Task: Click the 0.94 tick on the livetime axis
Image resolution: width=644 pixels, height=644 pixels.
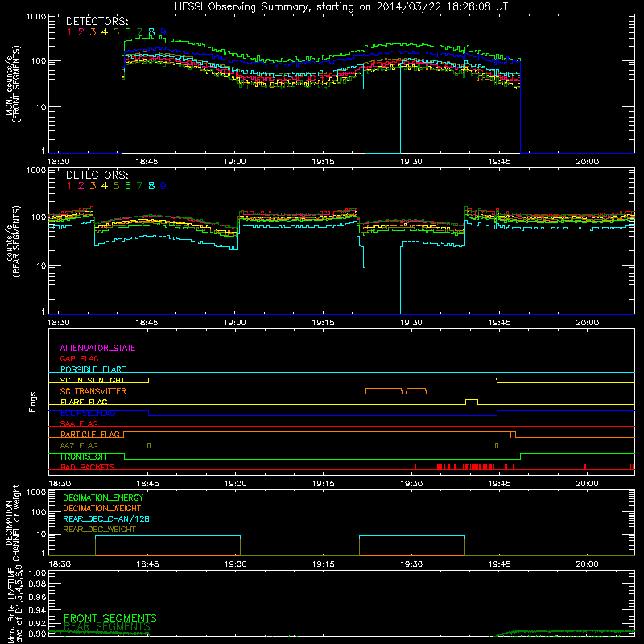Action: 37,609
